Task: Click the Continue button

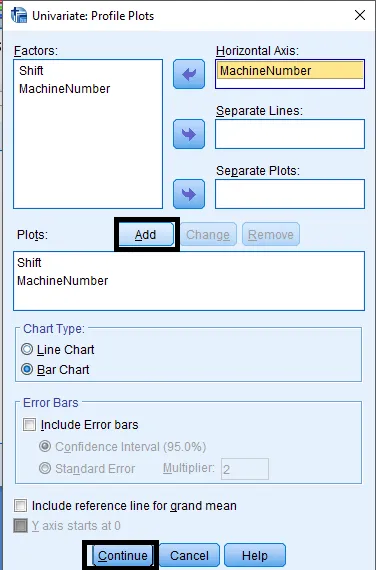Action: (x=123, y=555)
